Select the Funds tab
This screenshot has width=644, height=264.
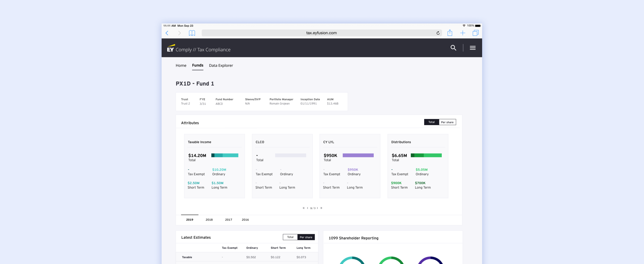tap(198, 65)
